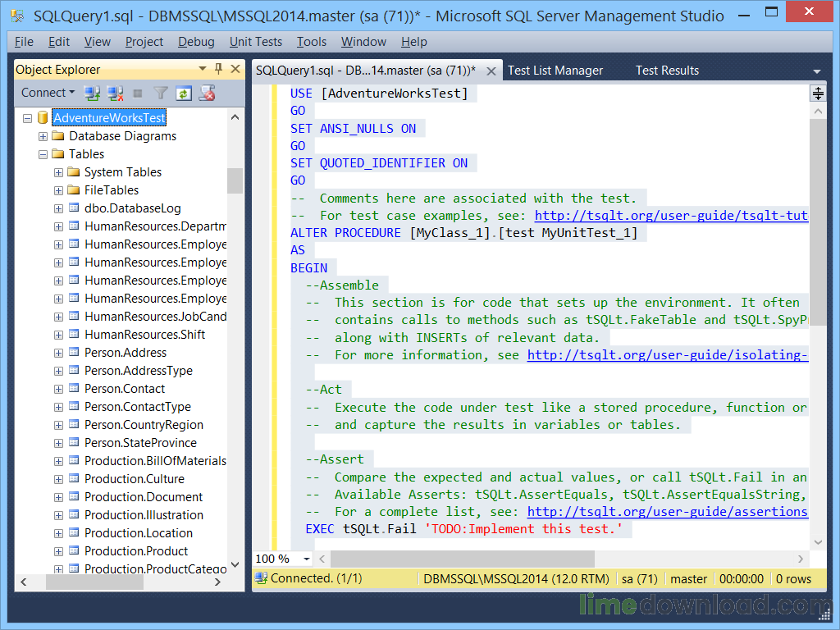Click the HumanResources.Shift table icon
This screenshot has height=630, width=840.
coord(74,334)
